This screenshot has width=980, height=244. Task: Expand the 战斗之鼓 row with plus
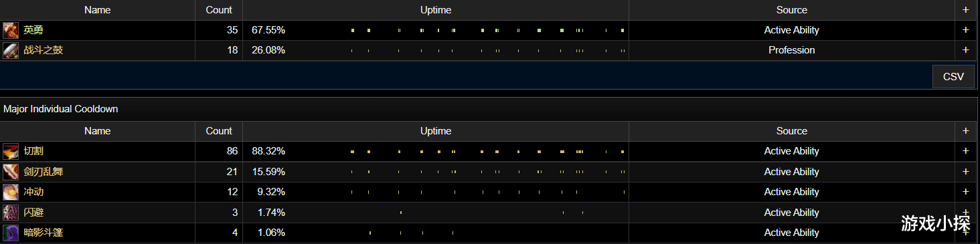[965, 50]
